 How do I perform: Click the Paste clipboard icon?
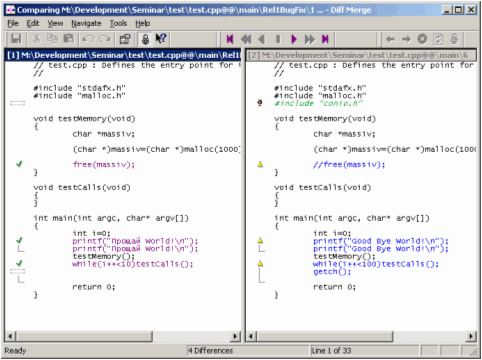[x=69, y=39]
